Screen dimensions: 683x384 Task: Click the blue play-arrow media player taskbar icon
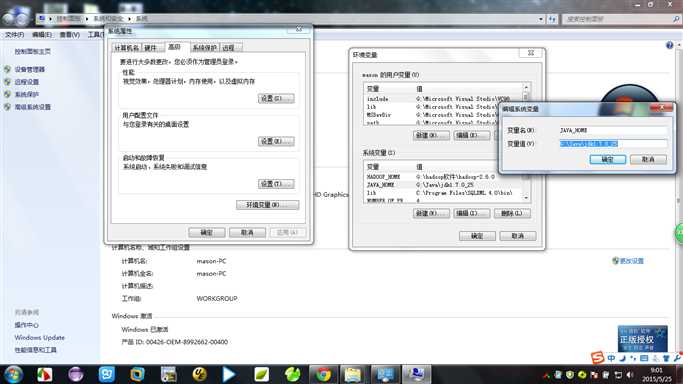coord(229,374)
